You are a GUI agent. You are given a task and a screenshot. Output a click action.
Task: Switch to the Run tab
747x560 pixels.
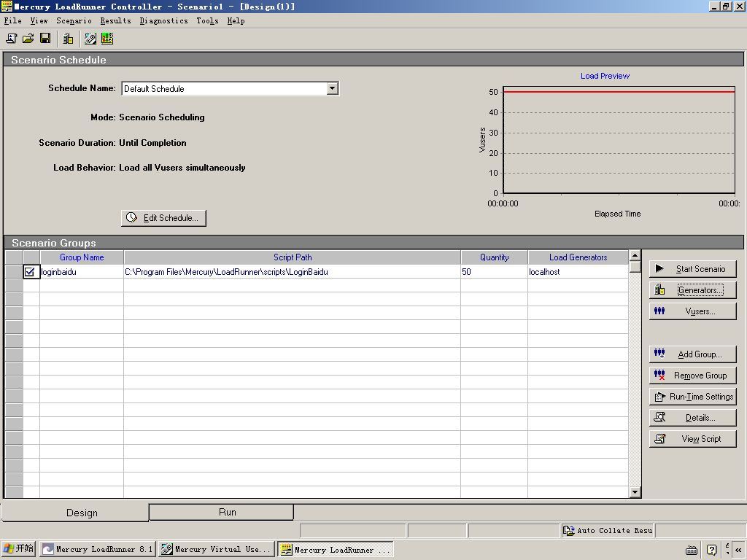221,513
